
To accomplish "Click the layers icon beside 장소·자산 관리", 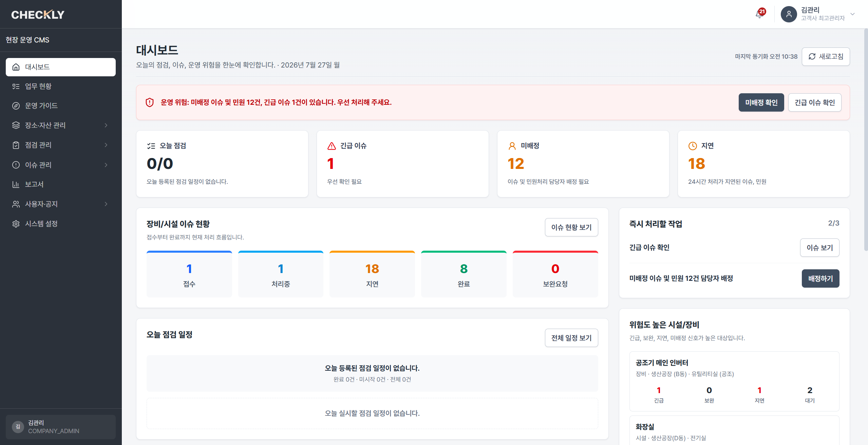I will click(16, 125).
